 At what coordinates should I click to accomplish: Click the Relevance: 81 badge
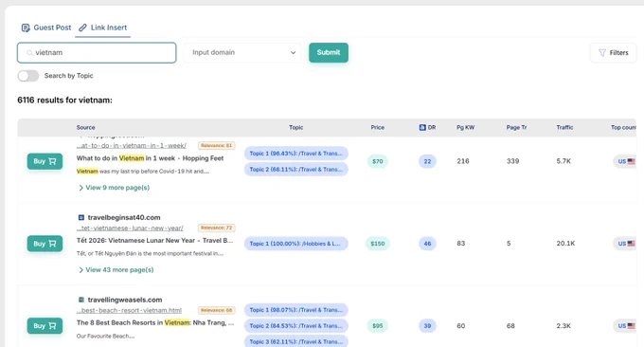[217, 146]
